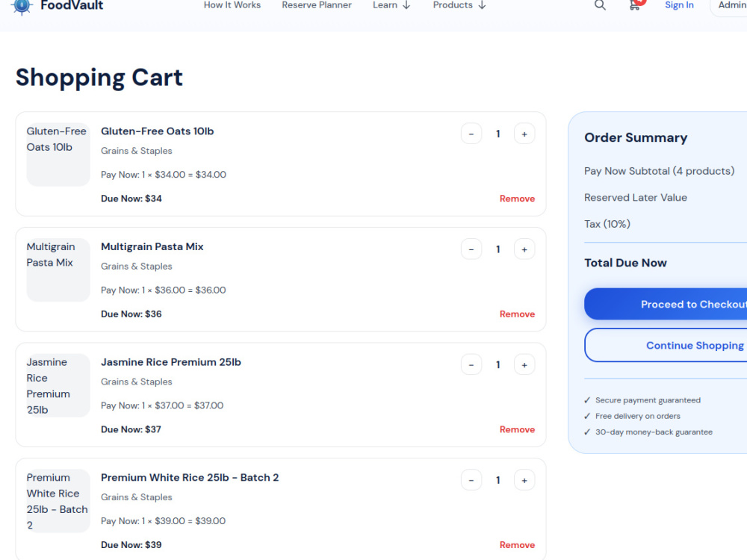Click 'Pay Now Subtotal (4 products)' label

(660, 171)
